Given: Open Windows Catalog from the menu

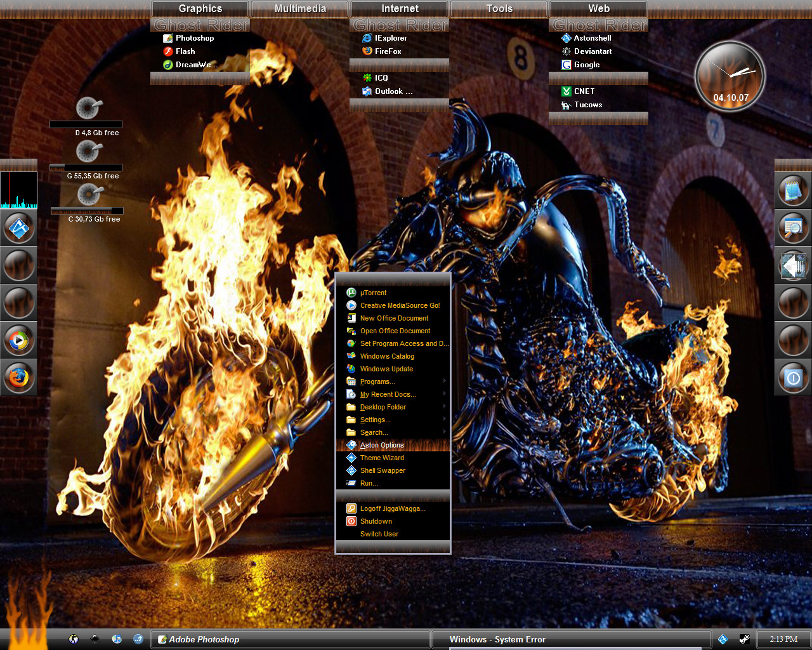Looking at the screenshot, I should click(x=393, y=356).
